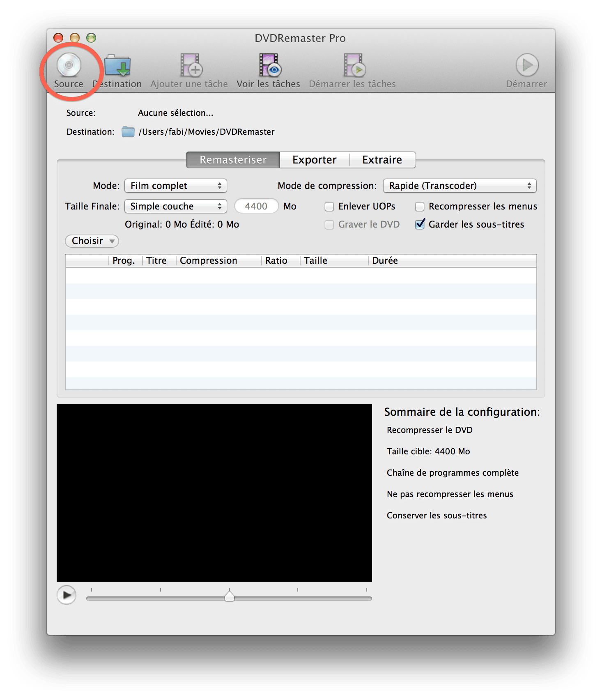
Task: Switch to the Extraire tab
Action: pos(382,160)
